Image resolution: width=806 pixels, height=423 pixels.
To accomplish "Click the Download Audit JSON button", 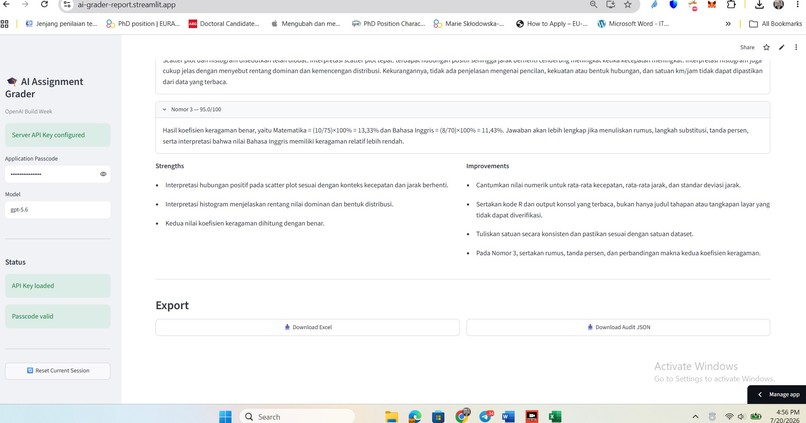I will [618, 327].
